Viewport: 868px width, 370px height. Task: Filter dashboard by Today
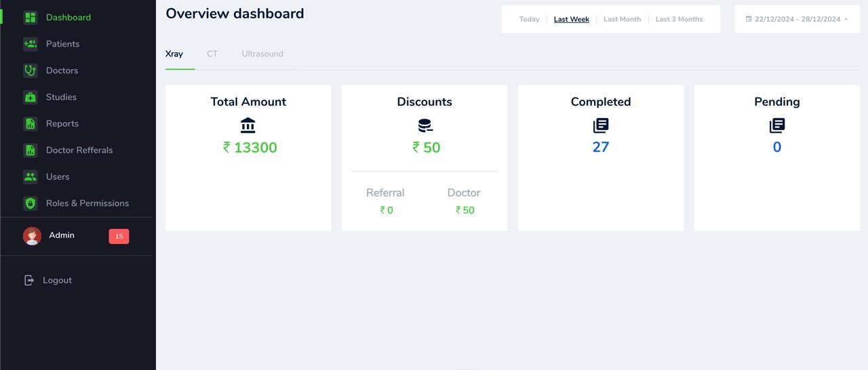529,19
